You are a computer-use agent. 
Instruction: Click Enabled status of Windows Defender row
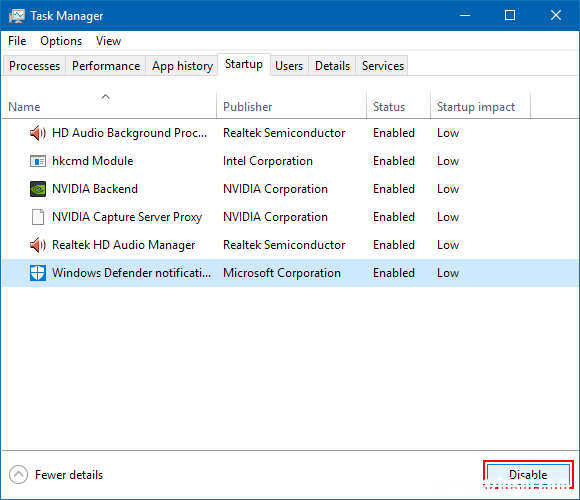coord(394,273)
